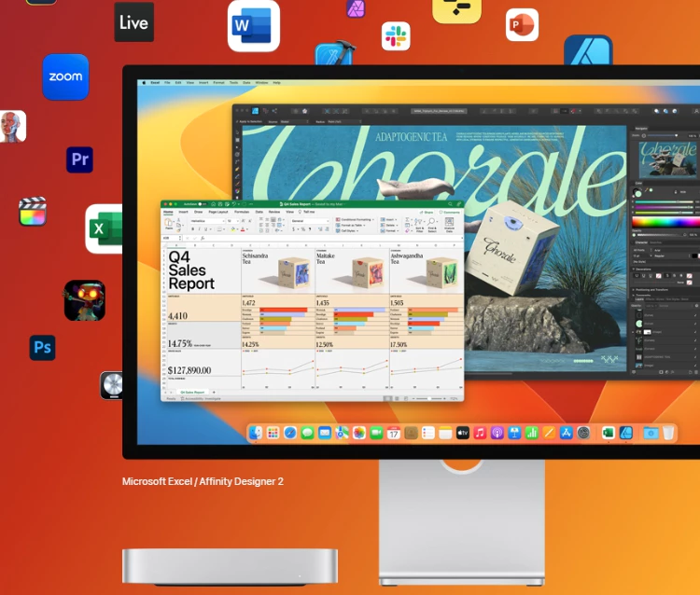
Task: Open Launchpad from the Dock
Action: pos(273,433)
